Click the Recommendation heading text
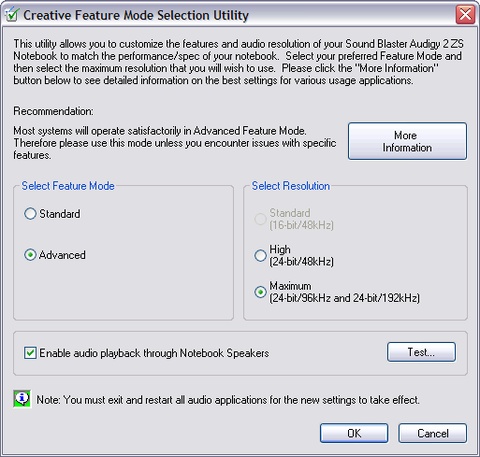Screen dimensions: 480x457 (53, 111)
